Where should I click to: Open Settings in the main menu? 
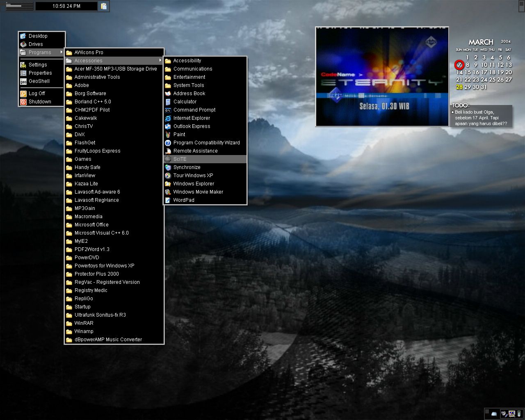pos(42,65)
